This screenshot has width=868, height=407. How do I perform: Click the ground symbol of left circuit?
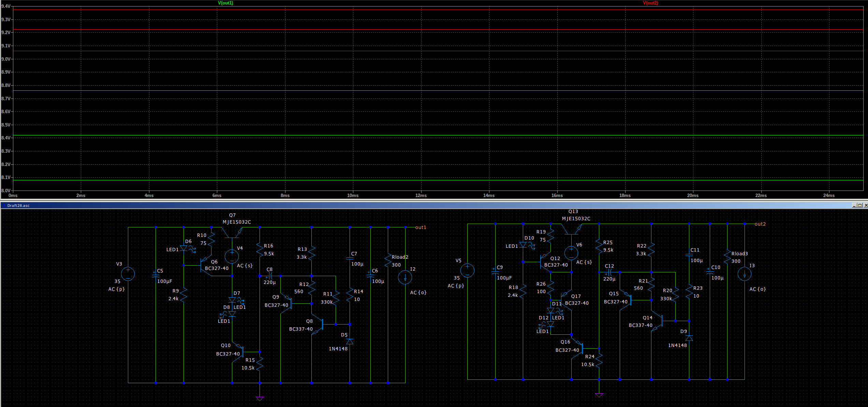point(260,398)
